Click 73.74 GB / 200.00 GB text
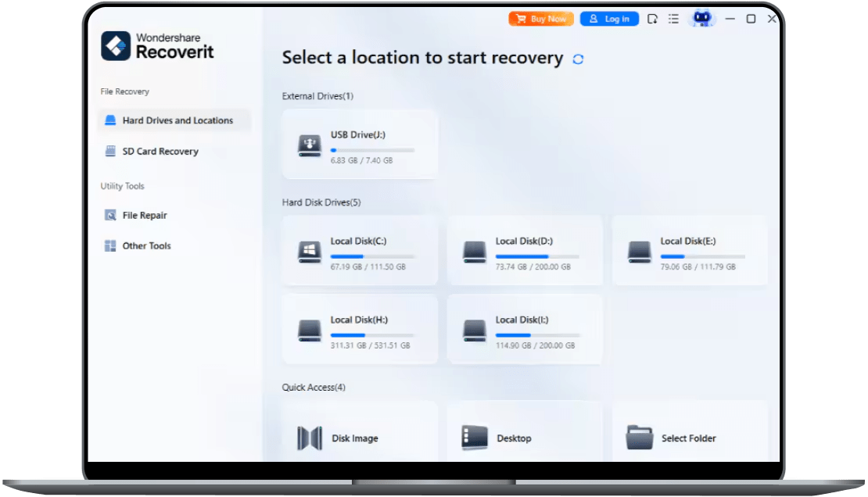The width and height of the screenshot is (868, 497). pos(533,266)
